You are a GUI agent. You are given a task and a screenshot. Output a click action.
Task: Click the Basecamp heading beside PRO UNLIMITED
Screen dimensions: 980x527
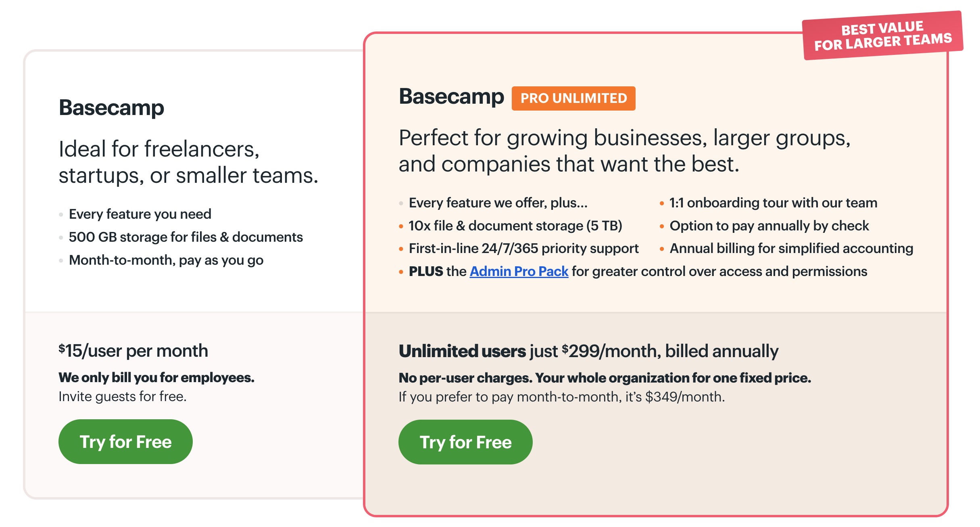click(x=451, y=97)
